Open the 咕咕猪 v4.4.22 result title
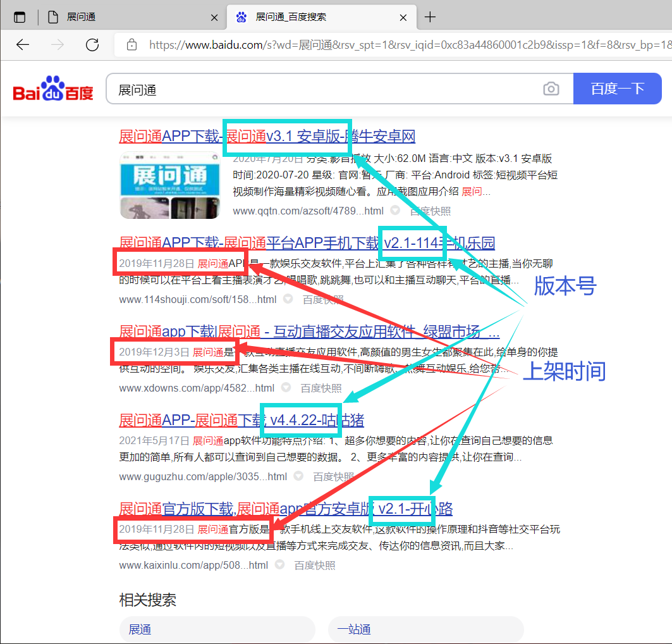Image resolution: width=672 pixels, height=644 pixels. pyautogui.click(x=241, y=420)
